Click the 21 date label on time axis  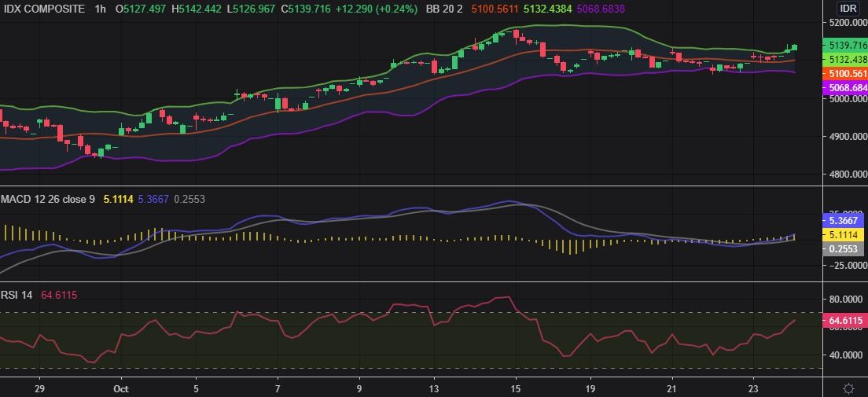pyautogui.click(x=672, y=388)
